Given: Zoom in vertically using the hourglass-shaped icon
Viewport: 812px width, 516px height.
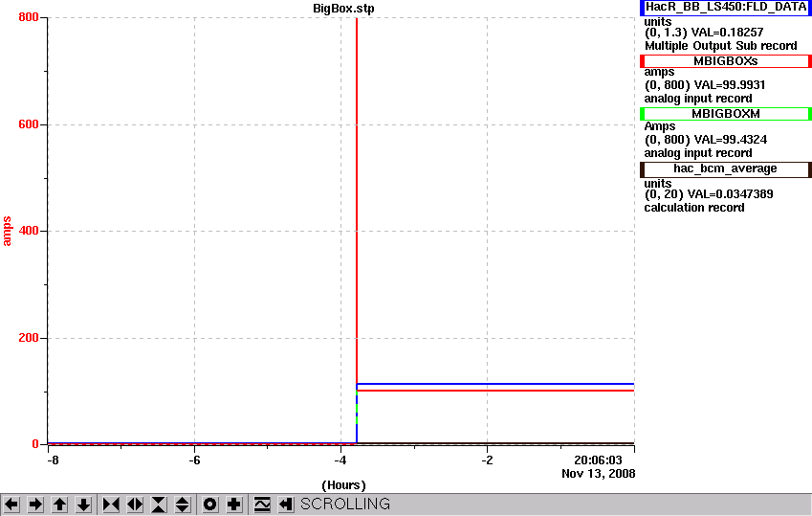Looking at the screenshot, I should (x=159, y=505).
